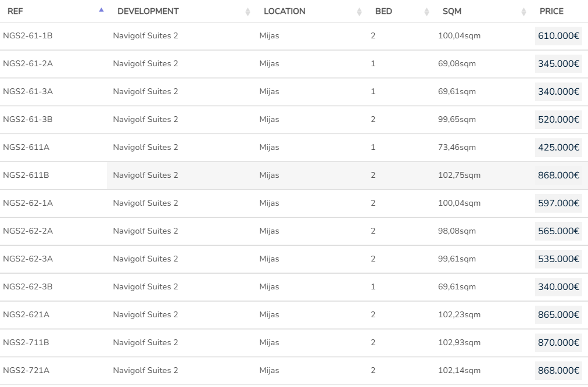
Task: Click the sort arrows beside BED header
Action: point(427,12)
